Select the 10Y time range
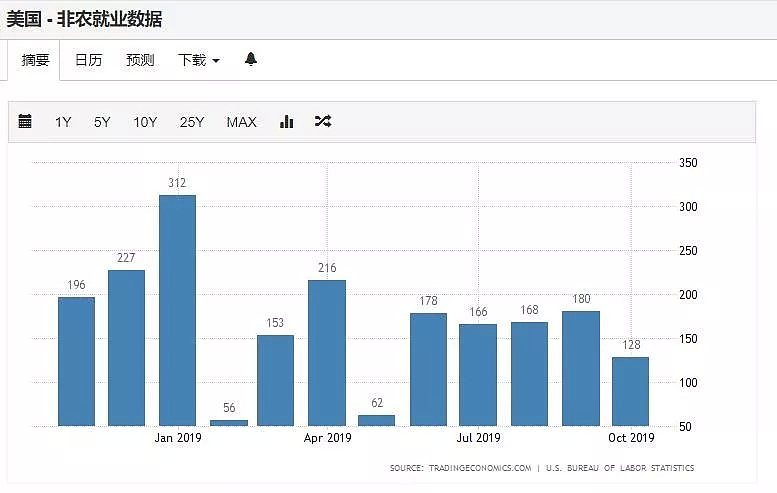The height and width of the screenshot is (493, 777). coord(145,122)
